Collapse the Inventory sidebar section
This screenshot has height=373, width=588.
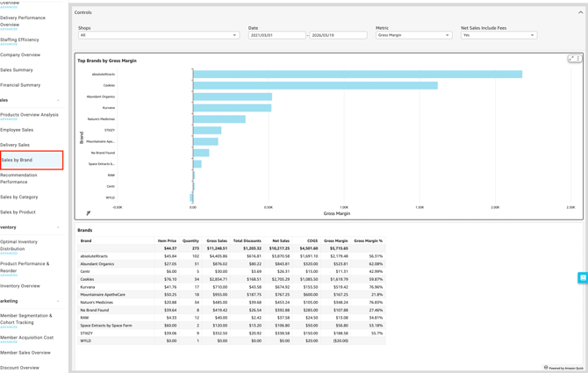click(58, 227)
